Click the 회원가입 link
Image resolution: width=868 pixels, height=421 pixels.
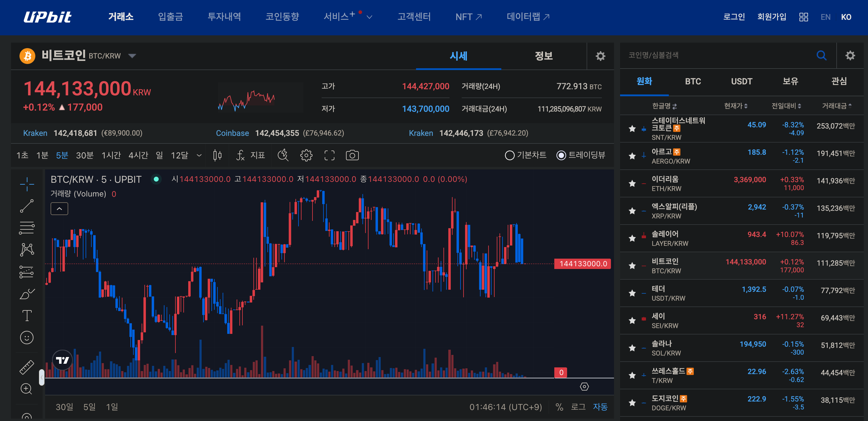(772, 17)
